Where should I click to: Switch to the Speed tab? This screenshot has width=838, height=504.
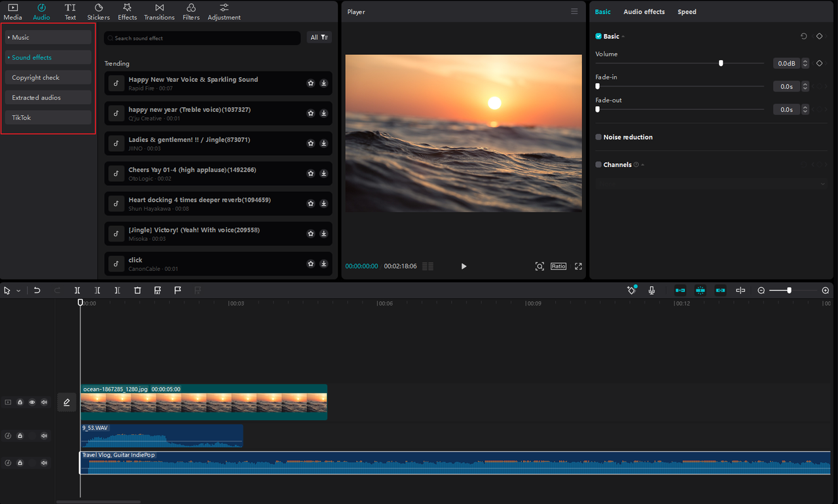[x=687, y=12]
